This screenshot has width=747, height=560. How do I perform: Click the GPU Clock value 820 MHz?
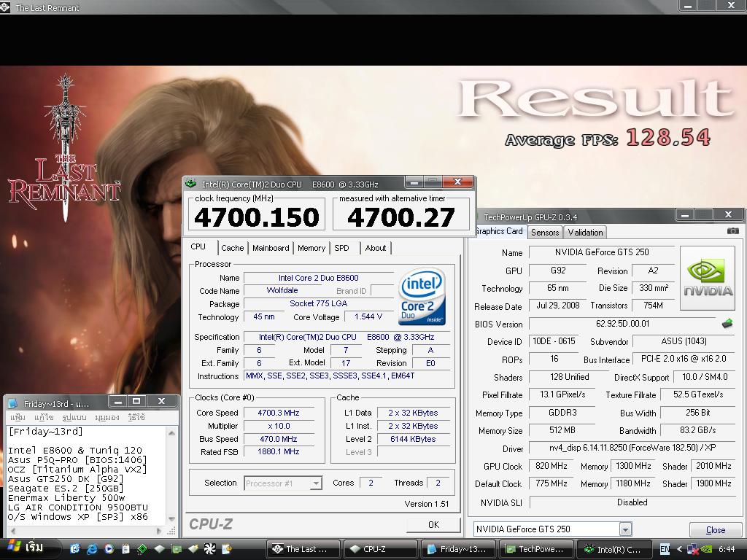tap(551, 466)
